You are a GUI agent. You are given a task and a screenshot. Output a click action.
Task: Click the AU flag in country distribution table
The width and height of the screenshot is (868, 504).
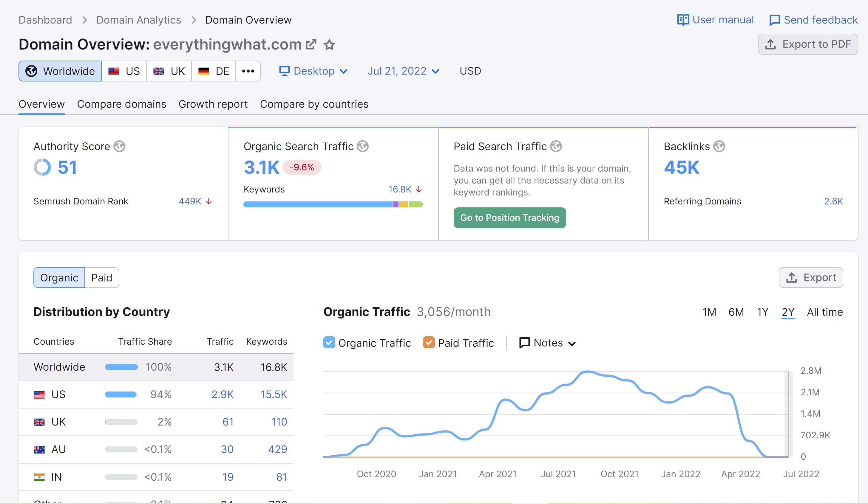[x=39, y=450]
